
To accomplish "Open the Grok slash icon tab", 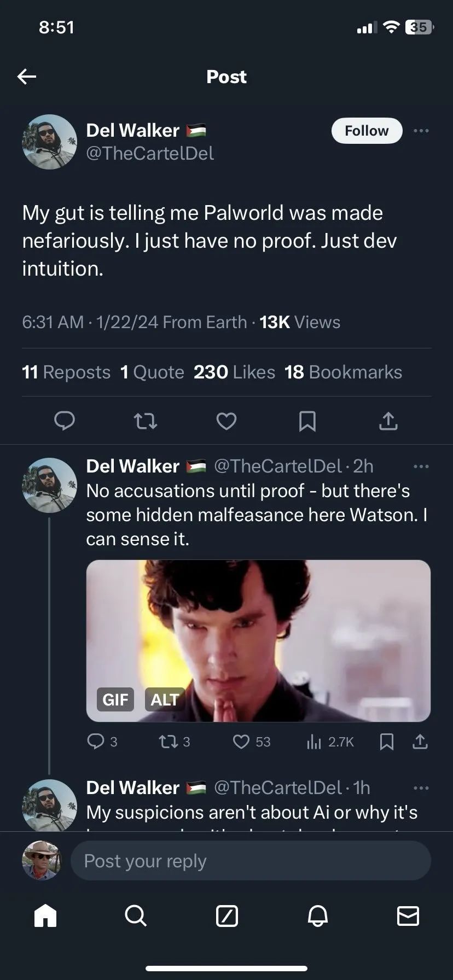I will [226, 915].
